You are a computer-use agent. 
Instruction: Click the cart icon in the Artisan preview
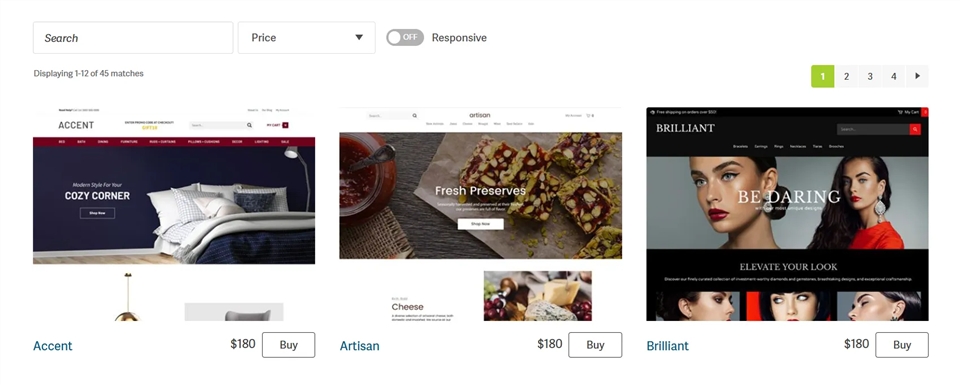point(589,115)
